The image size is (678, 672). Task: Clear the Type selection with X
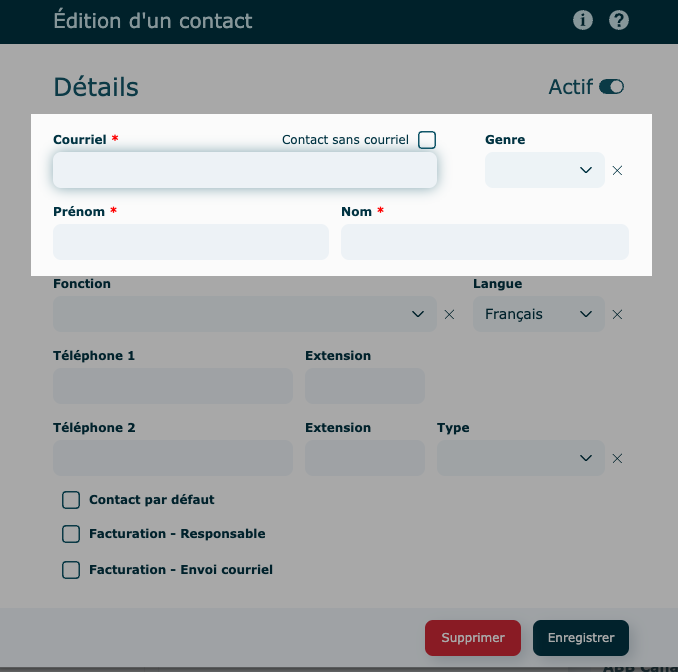617,458
